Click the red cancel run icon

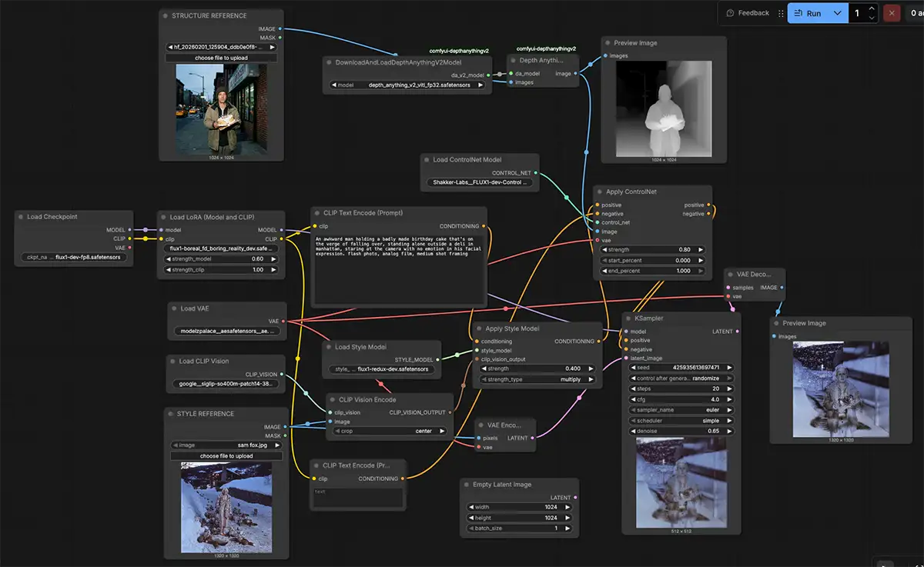(x=892, y=13)
